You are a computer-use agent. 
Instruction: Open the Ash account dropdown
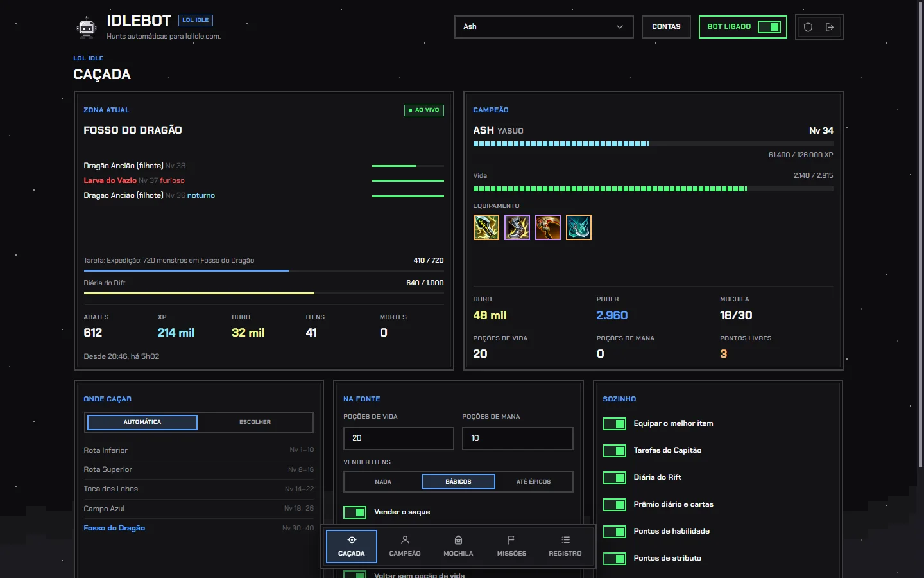544,27
